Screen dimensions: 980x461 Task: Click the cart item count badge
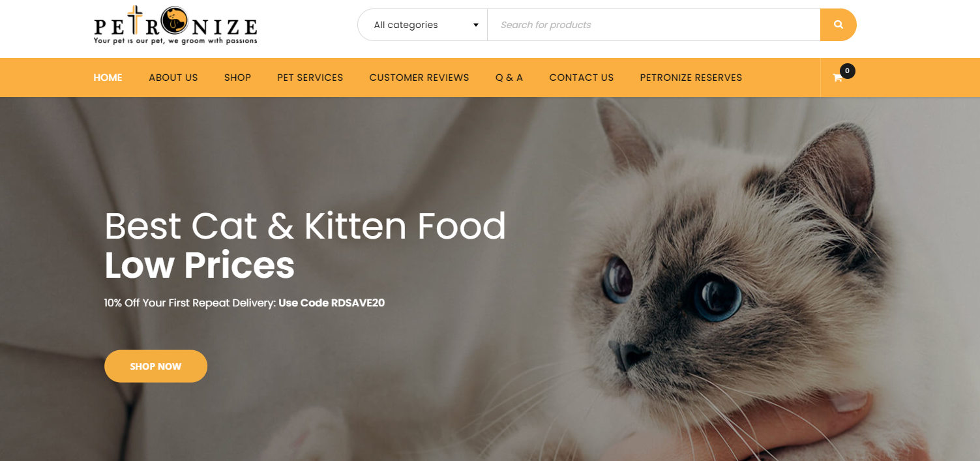click(847, 70)
